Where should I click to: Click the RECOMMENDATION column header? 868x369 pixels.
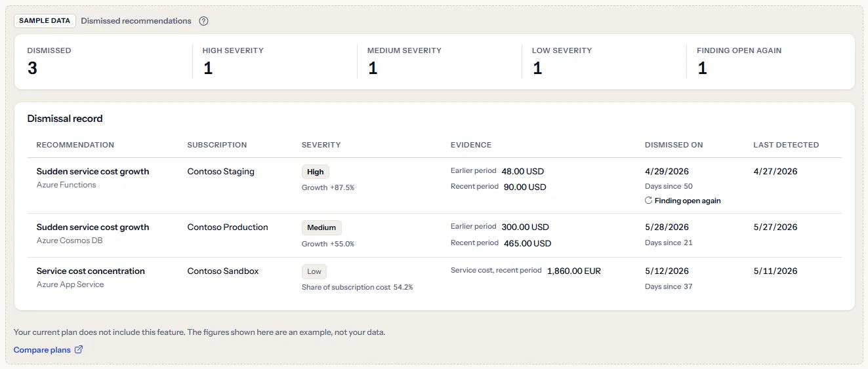coord(75,145)
